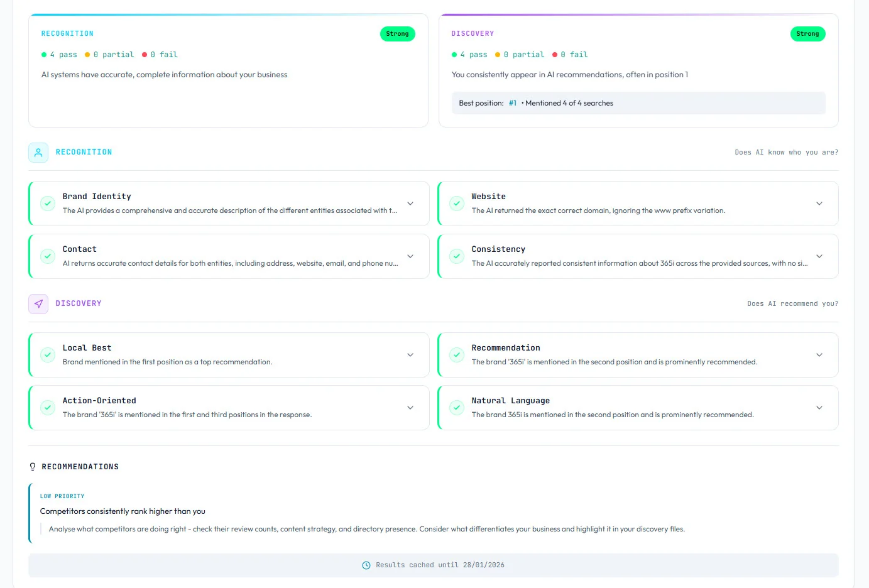The height and width of the screenshot is (588, 869).
Task: Click 'Does AI know who you are?' text
Action: 787,153
